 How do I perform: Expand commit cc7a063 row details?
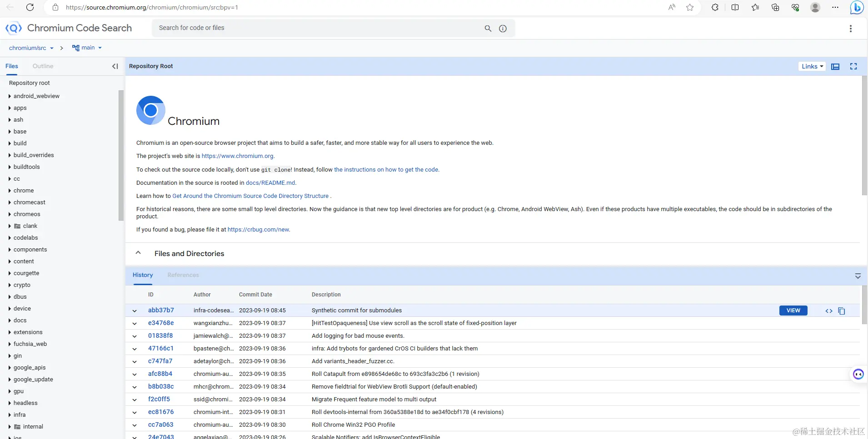pos(135,425)
